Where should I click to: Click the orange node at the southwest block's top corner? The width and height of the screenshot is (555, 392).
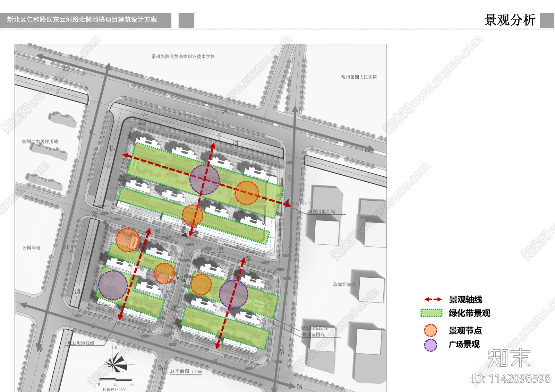pos(128,240)
